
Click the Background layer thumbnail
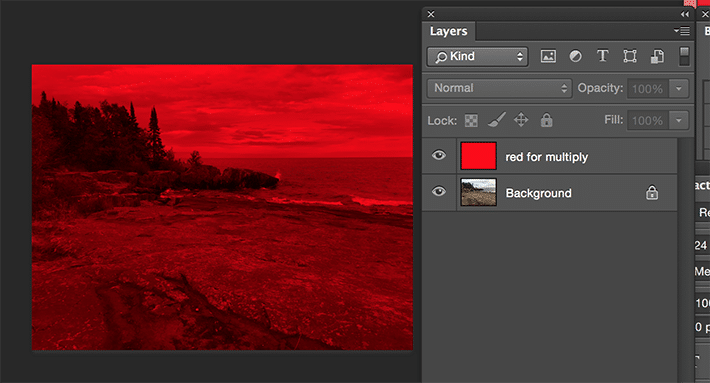click(478, 192)
